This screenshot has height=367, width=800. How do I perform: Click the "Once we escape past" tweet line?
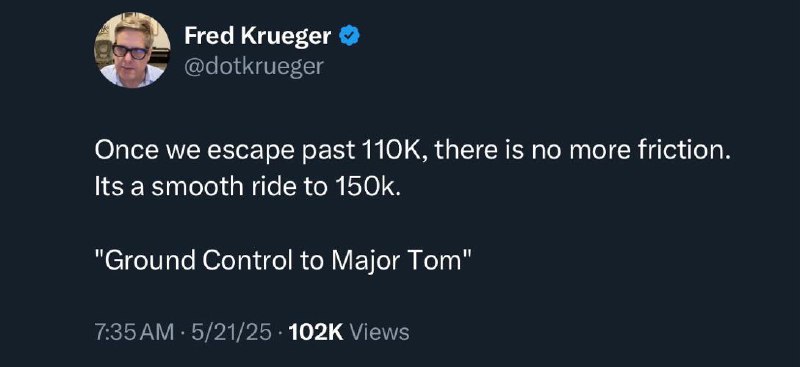pyautogui.click(x=410, y=152)
